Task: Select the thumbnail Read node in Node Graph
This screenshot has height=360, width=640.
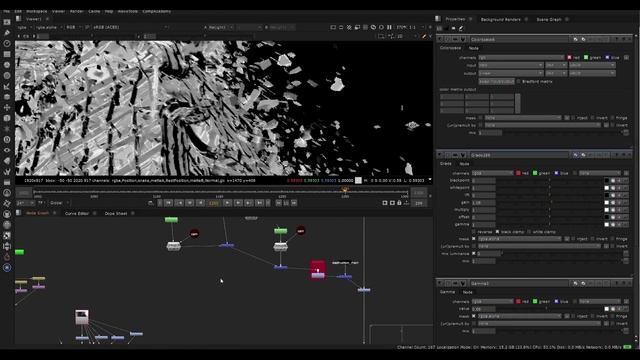Action: [x=82, y=317]
